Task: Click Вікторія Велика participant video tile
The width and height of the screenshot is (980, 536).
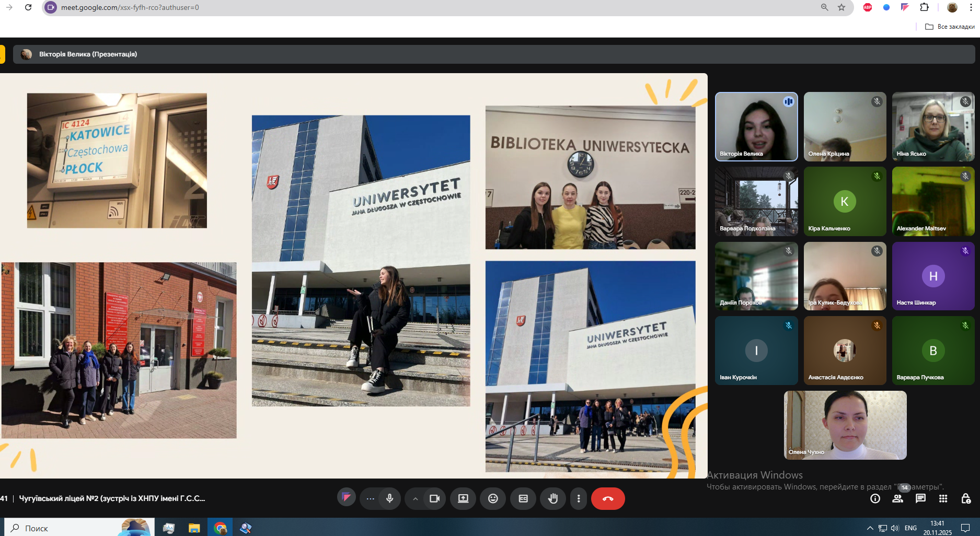Action: tap(756, 126)
